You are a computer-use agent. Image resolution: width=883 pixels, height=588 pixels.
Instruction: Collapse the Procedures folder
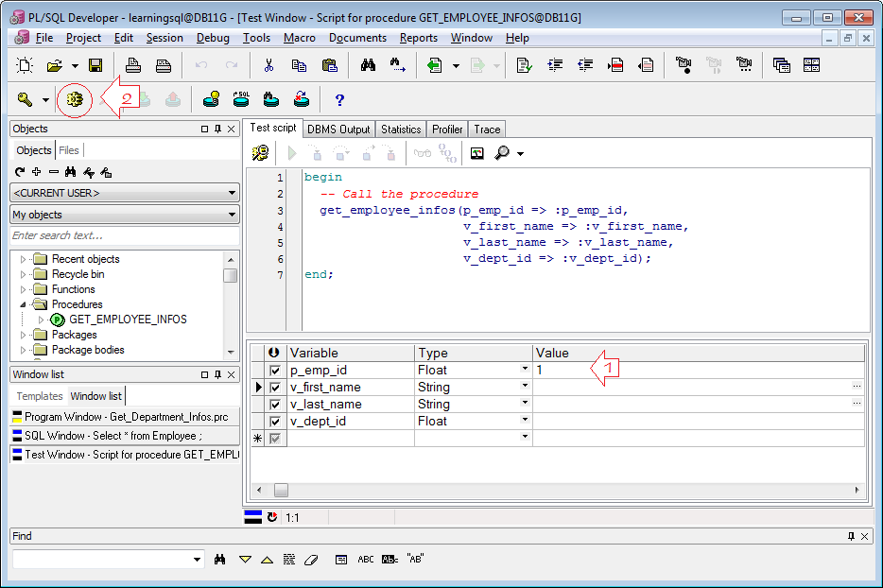pos(23,304)
